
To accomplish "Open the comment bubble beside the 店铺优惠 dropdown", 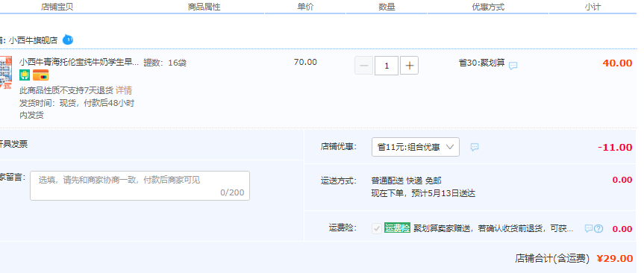I will (x=475, y=147).
